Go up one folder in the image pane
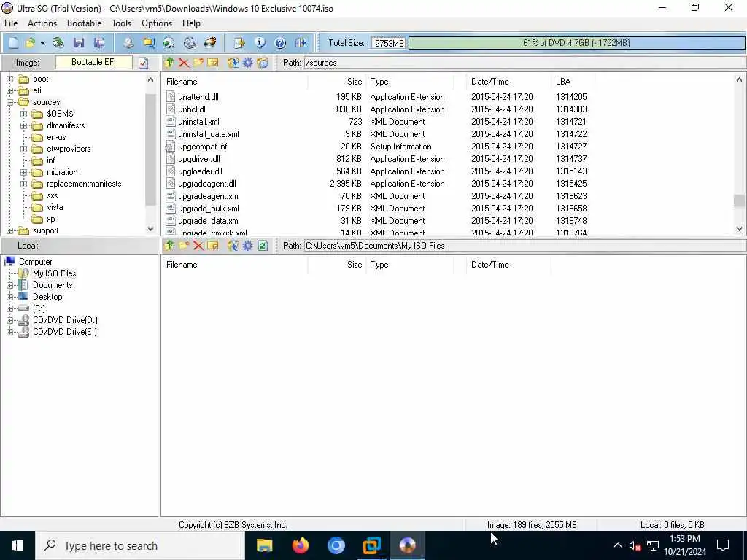The image size is (747, 560). 169,63
